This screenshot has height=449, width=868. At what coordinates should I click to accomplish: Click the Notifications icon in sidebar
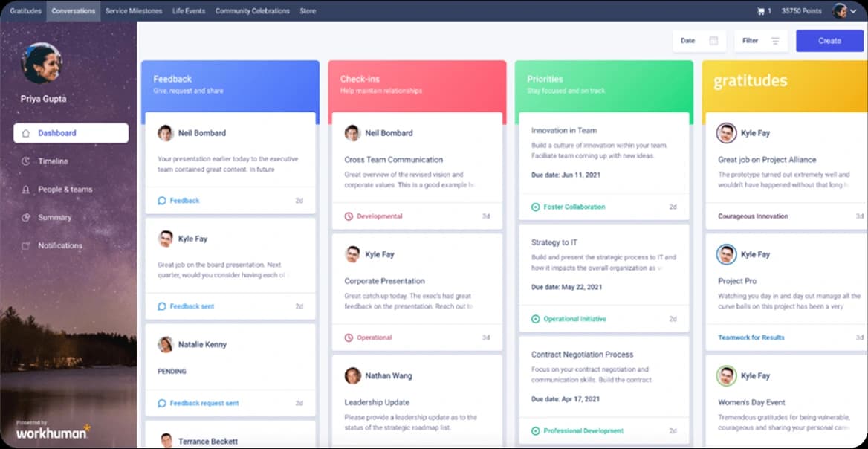25,245
